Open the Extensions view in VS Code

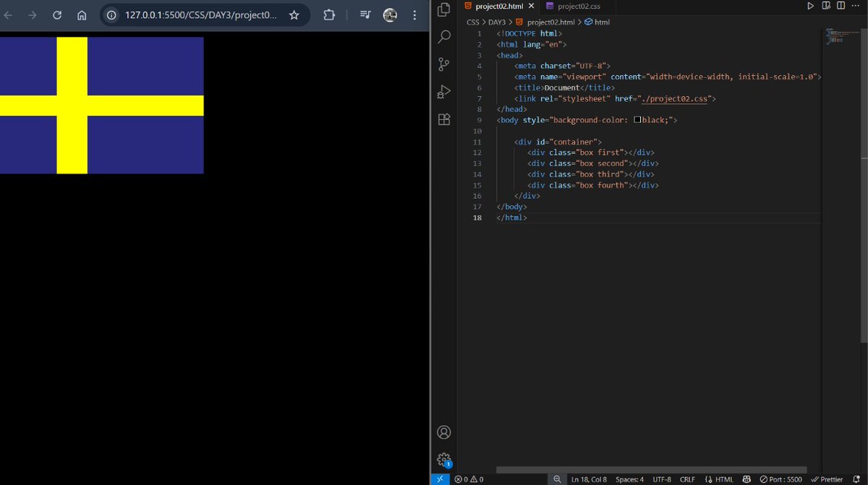click(x=444, y=119)
